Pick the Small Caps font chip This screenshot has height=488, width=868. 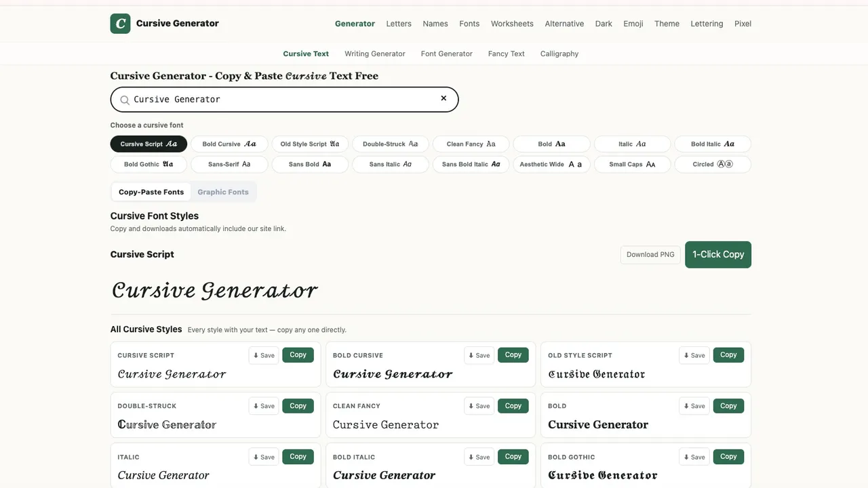(x=632, y=164)
